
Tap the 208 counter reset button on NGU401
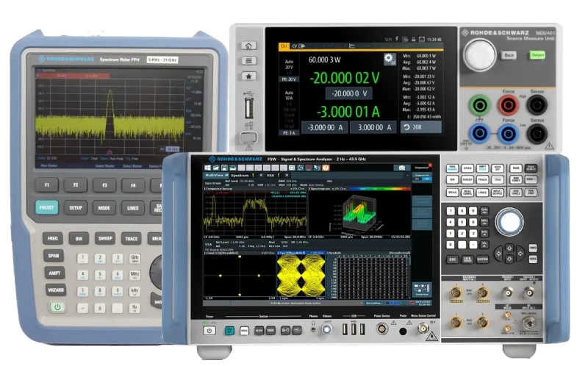pyautogui.click(x=420, y=127)
